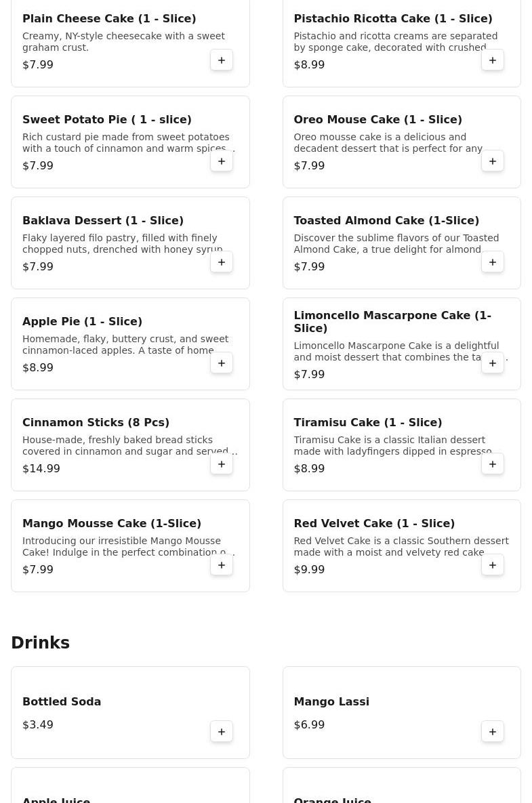Open the Cinnamon Sticks (8 Pcs) title
Image resolution: width=532 pixels, height=803 pixels.
[96, 422]
